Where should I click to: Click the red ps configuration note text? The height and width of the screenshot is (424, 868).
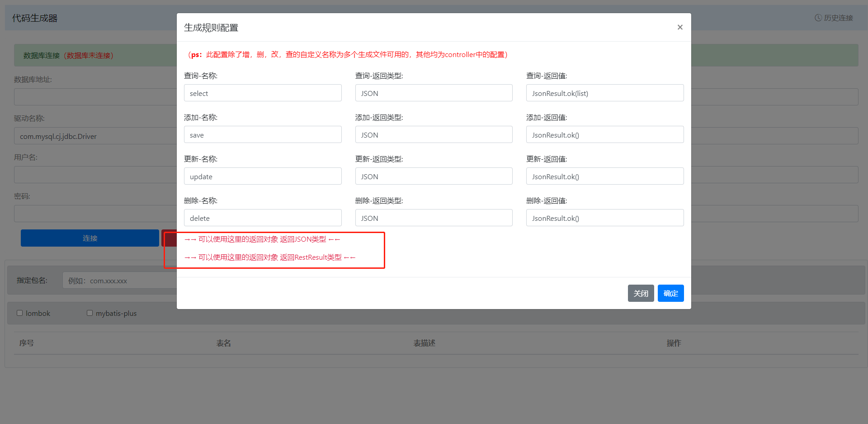348,55
